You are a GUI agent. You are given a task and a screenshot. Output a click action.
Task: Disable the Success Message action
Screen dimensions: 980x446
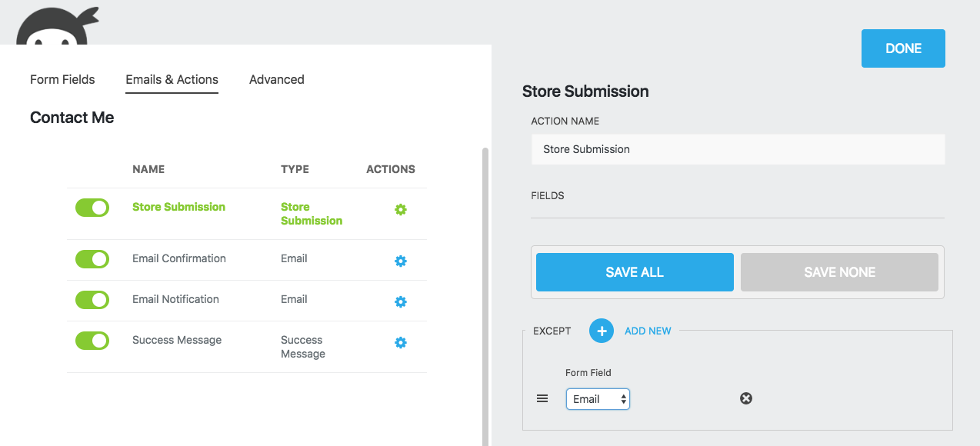[92, 341]
